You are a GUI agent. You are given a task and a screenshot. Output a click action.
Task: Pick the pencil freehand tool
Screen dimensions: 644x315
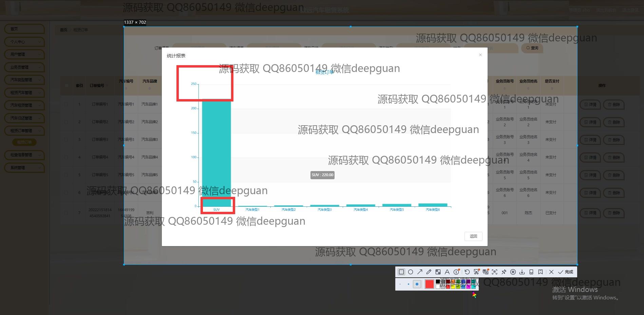tap(429, 272)
